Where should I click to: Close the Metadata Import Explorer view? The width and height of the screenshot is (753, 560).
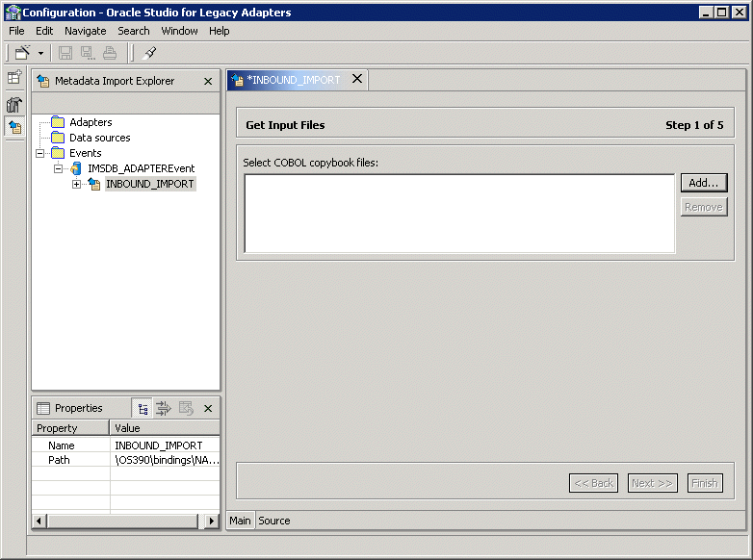point(208,81)
